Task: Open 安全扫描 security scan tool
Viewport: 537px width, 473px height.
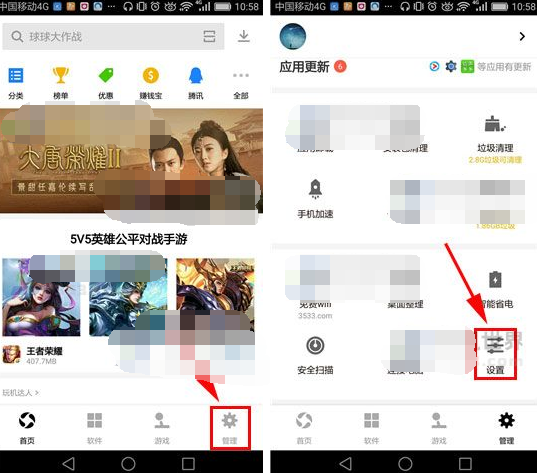Action: [x=315, y=355]
